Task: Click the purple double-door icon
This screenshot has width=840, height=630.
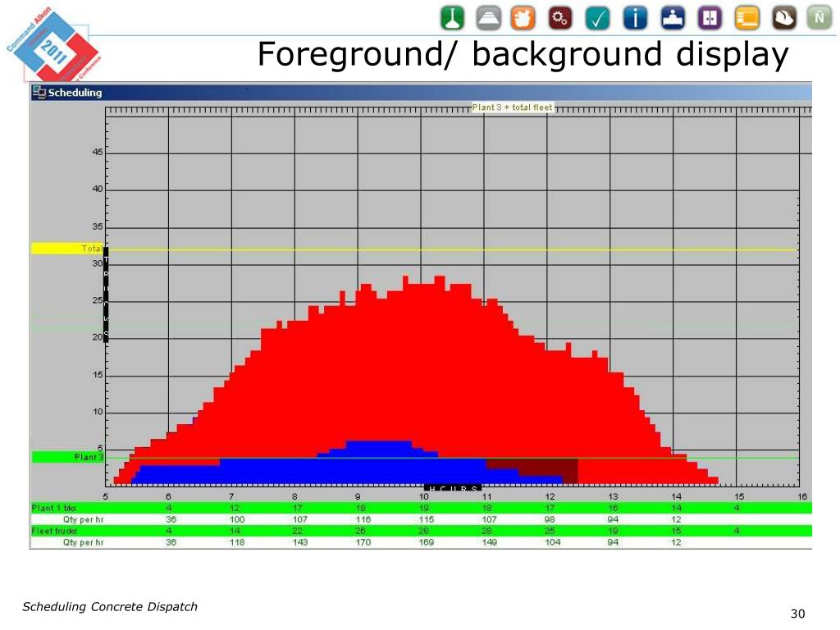Action: tap(710, 16)
